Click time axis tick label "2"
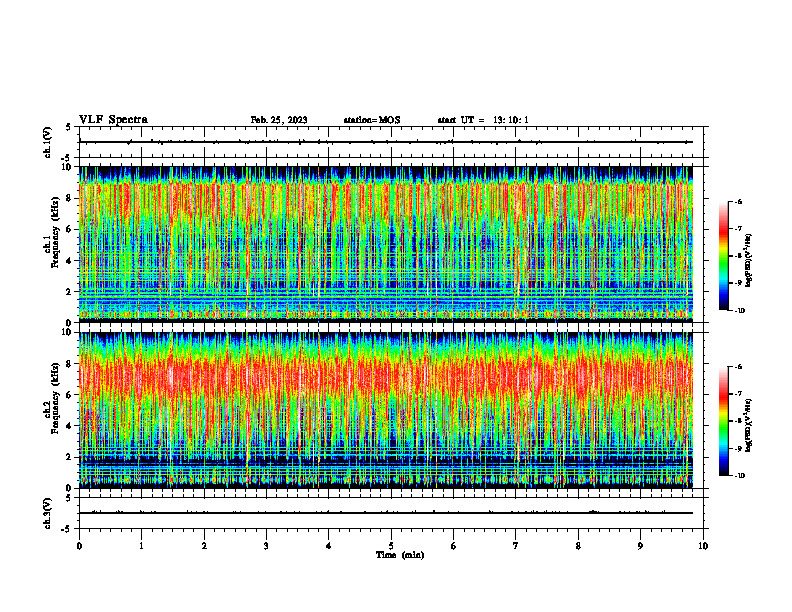The image size is (792, 612). click(x=204, y=546)
